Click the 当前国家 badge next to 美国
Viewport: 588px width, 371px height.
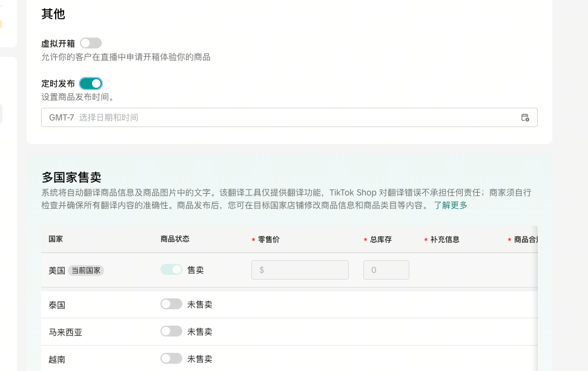point(86,271)
